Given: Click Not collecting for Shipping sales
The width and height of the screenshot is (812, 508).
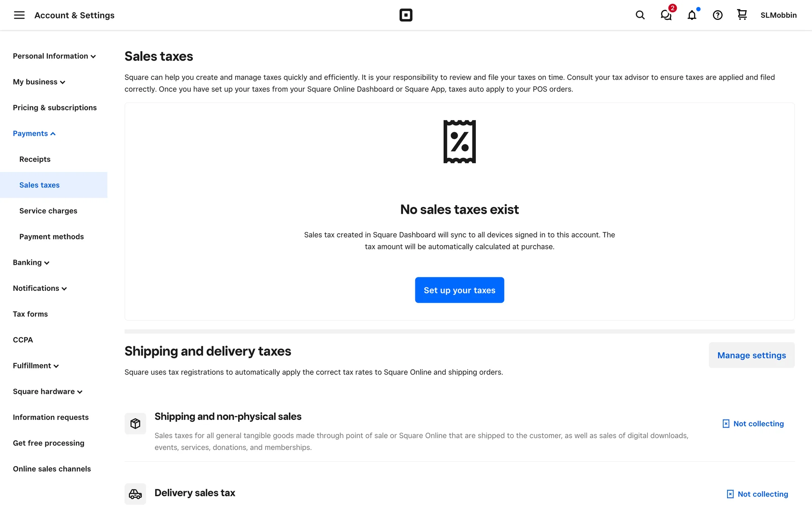Looking at the screenshot, I should tap(753, 424).
